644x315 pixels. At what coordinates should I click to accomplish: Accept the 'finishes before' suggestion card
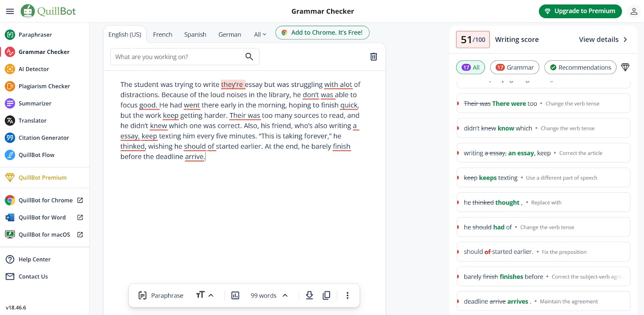click(543, 277)
